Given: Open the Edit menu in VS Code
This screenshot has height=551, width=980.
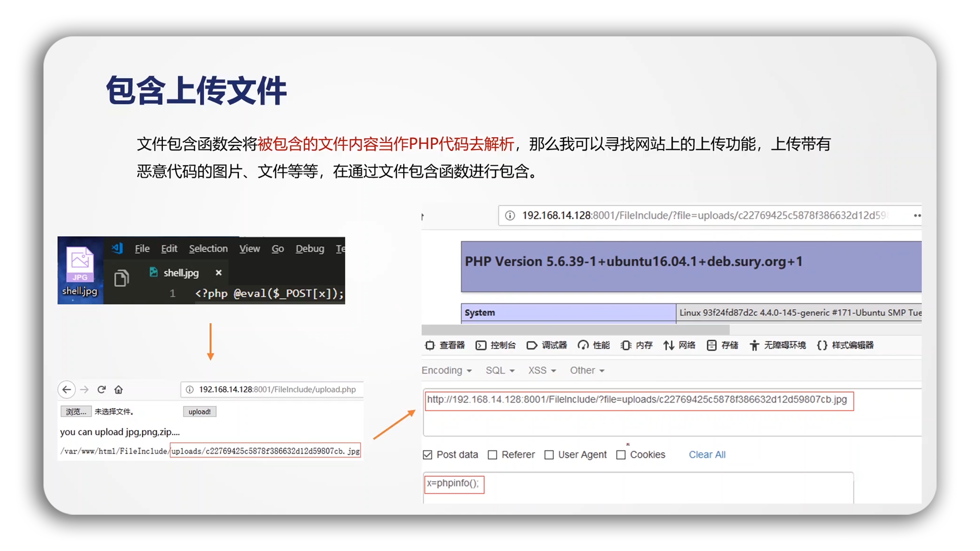Looking at the screenshot, I should tap(169, 248).
